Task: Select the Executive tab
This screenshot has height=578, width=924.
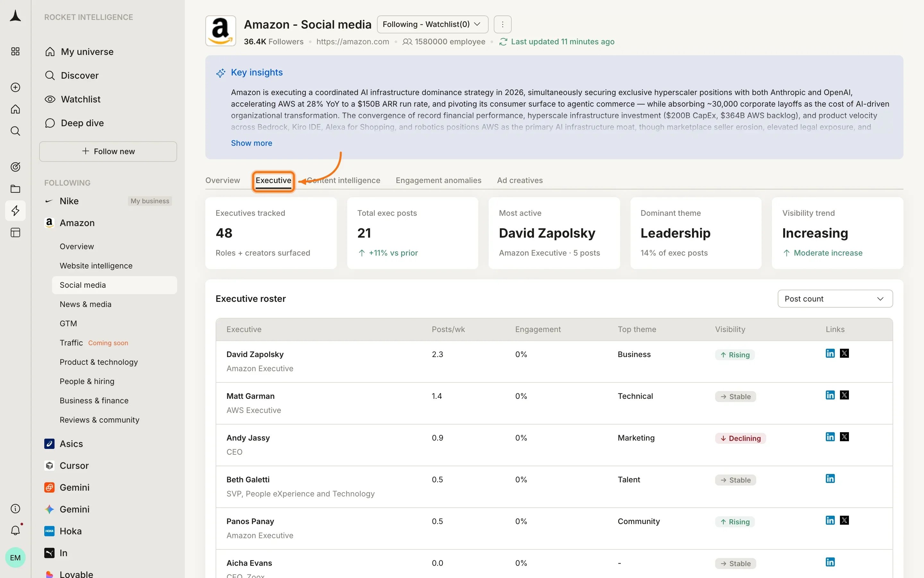Action: 273,180
